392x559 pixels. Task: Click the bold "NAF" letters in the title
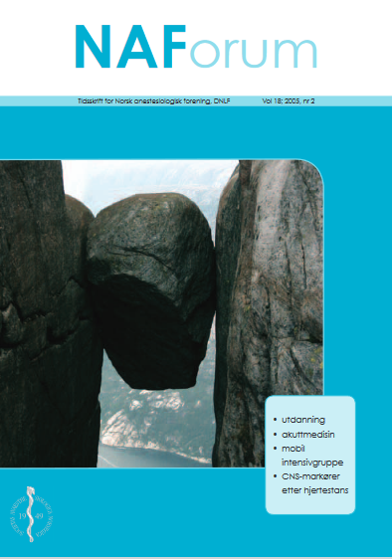130,47
